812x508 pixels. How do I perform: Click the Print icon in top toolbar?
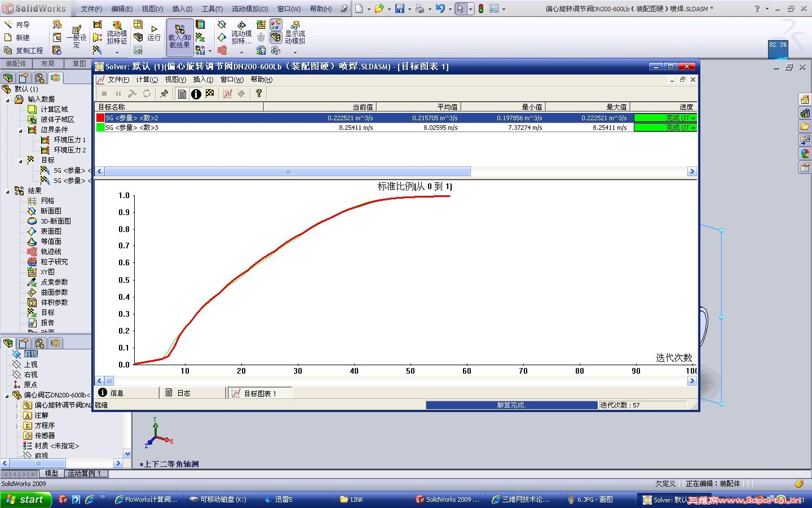point(420,8)
